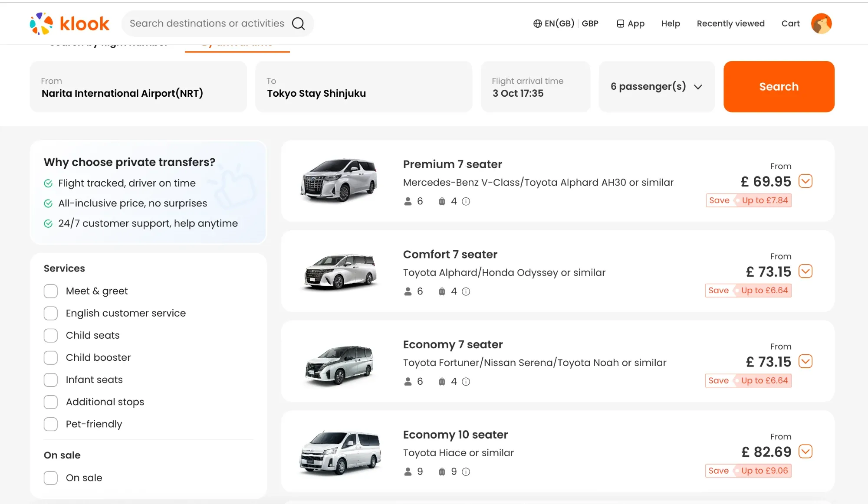Image resolution: width=868 pixels, height=504 pixels.
Task: Open the user profile avatar
Action: (821, 23)
